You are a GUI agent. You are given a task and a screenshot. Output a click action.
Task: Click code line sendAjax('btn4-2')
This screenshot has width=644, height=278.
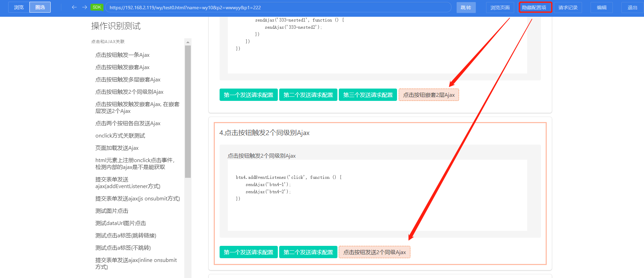tap(268, 192)
